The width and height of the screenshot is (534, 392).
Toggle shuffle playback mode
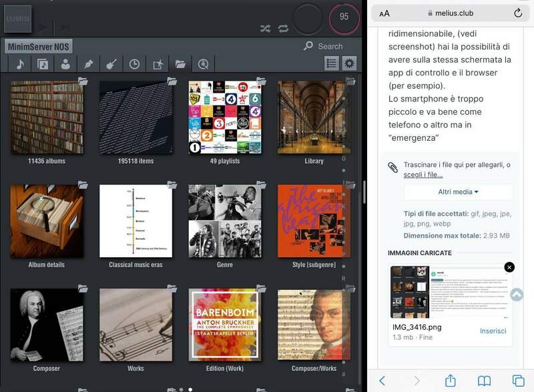click(x=265, y=28)
